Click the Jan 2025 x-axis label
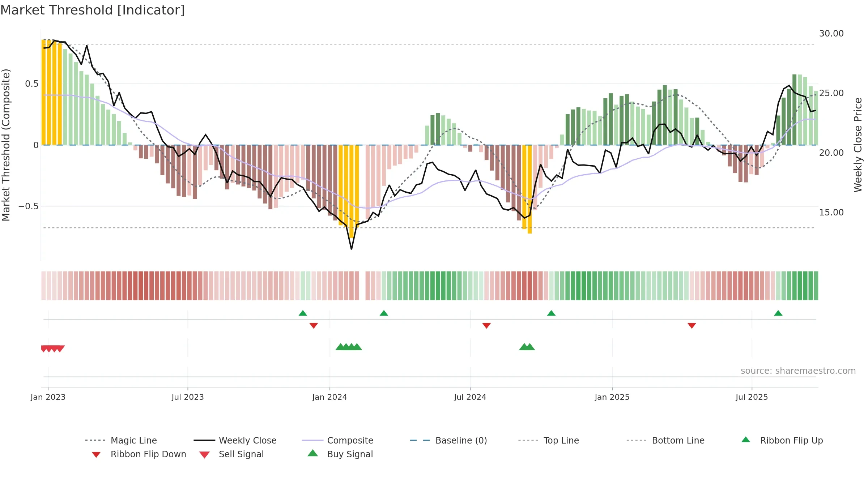The width and height of the screenshot is (868, 488). coord(612,397)
